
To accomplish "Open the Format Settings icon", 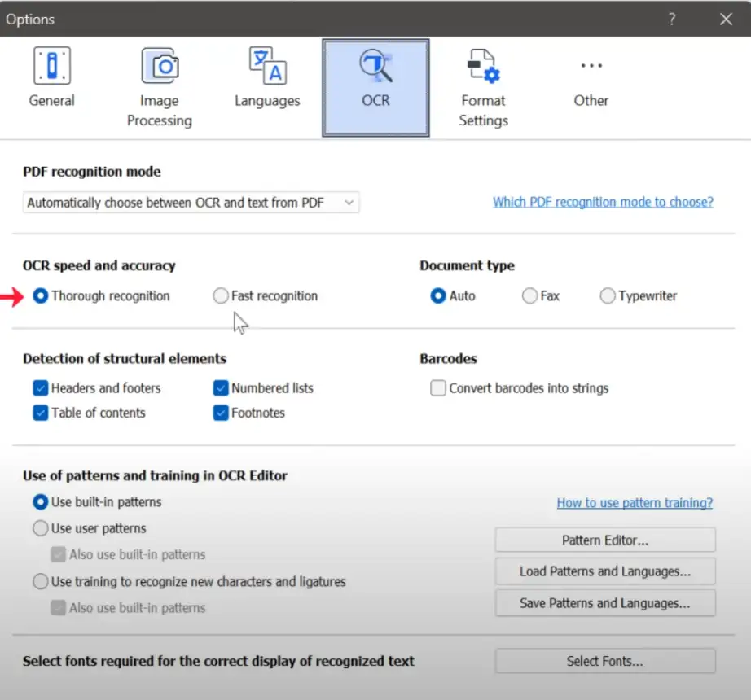I will click(x=483, y=67).
